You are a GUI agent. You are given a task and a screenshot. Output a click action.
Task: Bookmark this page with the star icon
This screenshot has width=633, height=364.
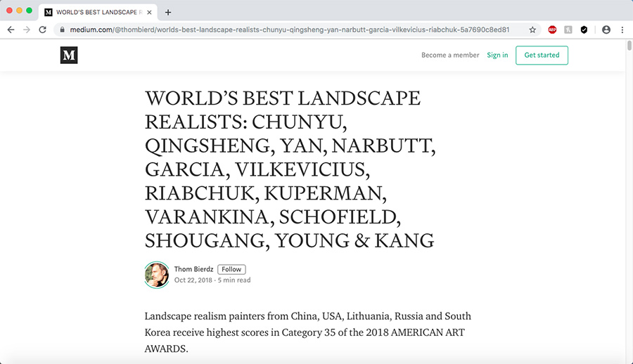click(532, 30)
